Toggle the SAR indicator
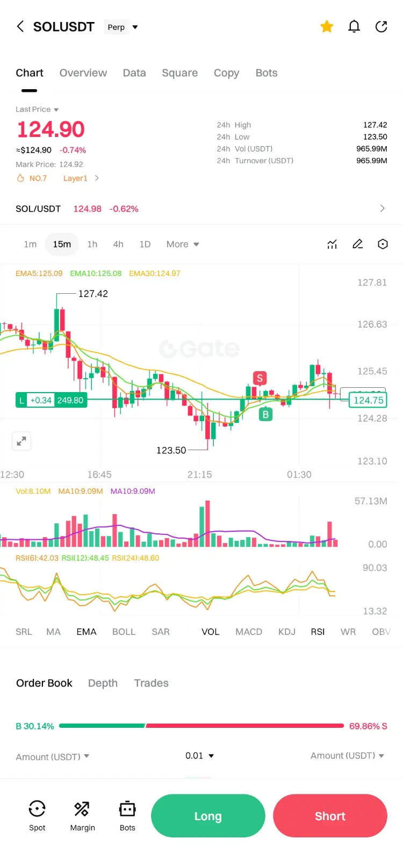Image resolution: width=403 pixels, height=868 pixels. 161,632
